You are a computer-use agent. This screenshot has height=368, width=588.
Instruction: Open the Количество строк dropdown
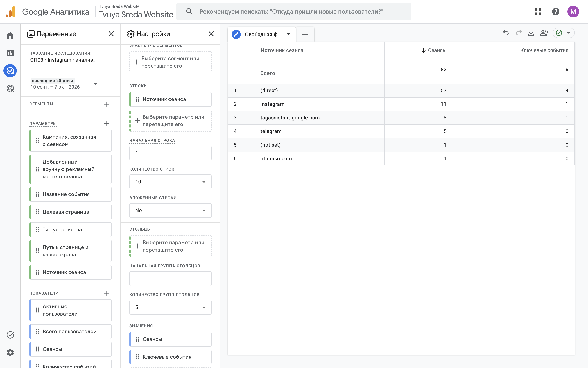click(x=170, y=182)
